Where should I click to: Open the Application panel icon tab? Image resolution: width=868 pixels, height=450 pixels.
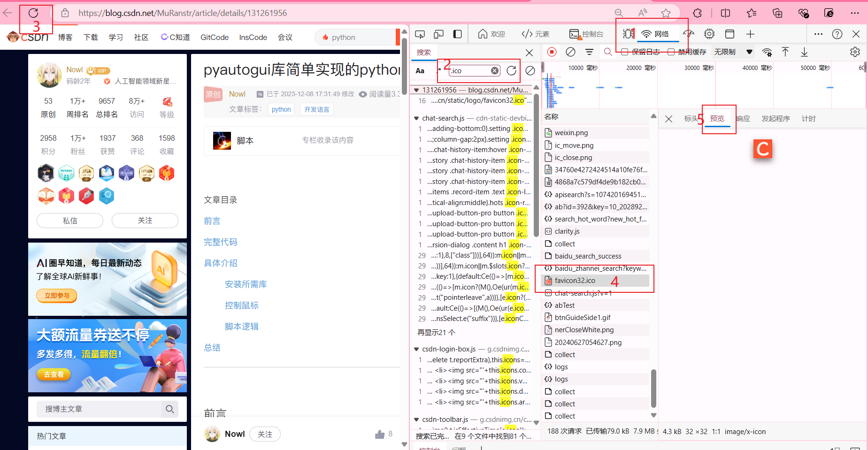[730, 34]
